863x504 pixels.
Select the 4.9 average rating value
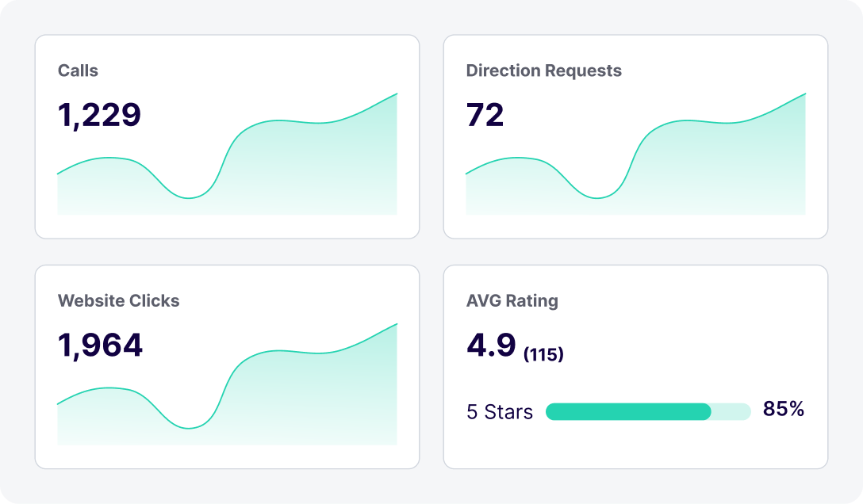point(491,346)
